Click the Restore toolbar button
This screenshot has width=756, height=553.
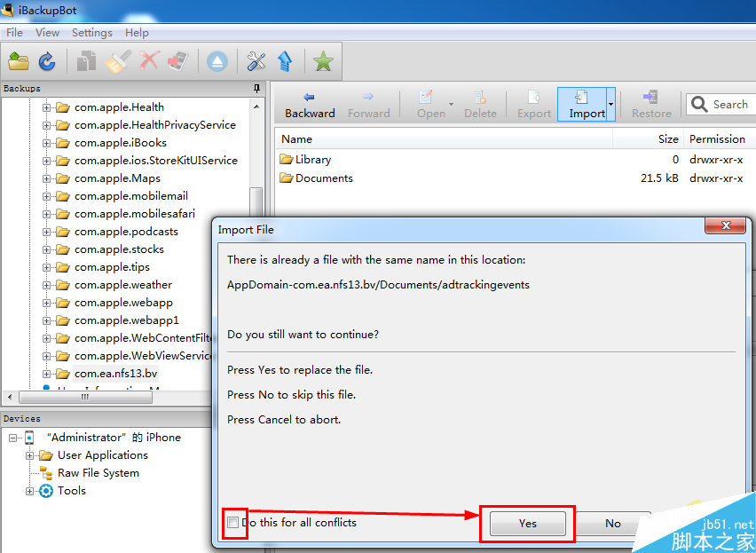pos(651,105)
